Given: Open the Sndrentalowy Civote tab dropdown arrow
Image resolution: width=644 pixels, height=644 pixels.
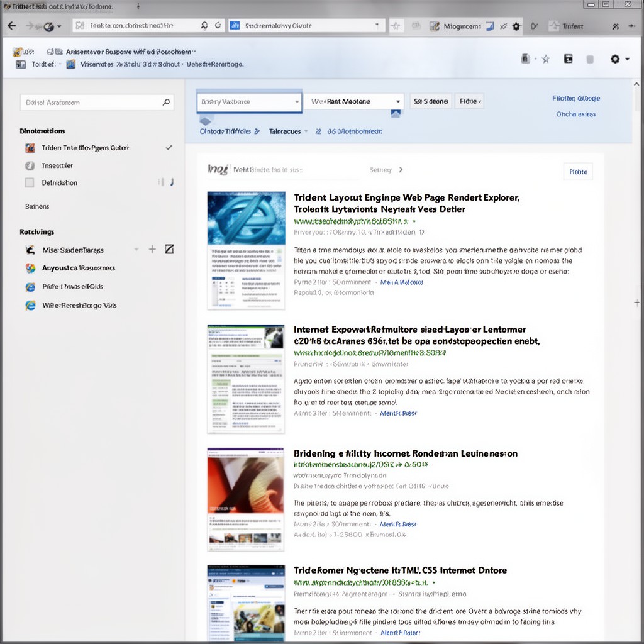Looking at the screenshot, I should point(377,25).
